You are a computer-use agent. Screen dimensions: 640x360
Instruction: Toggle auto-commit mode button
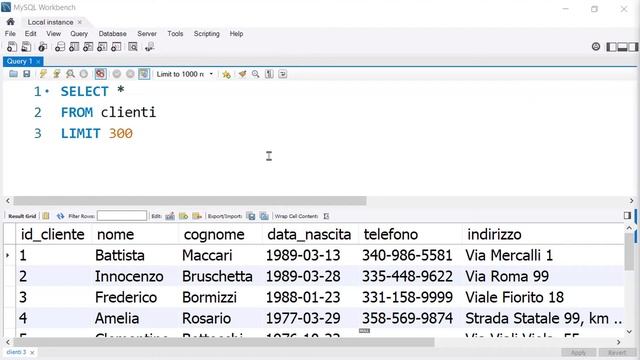click(144, 74)
